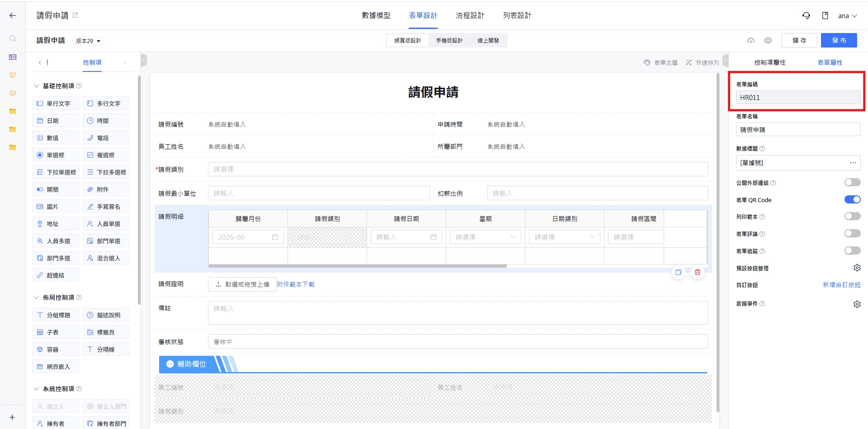Click the 備註 text area
The image size is (868, 429).
click(458, 313)
